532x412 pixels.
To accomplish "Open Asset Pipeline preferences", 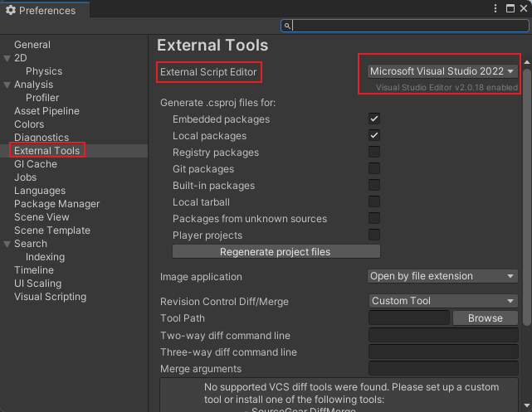I will click(46, 111).
